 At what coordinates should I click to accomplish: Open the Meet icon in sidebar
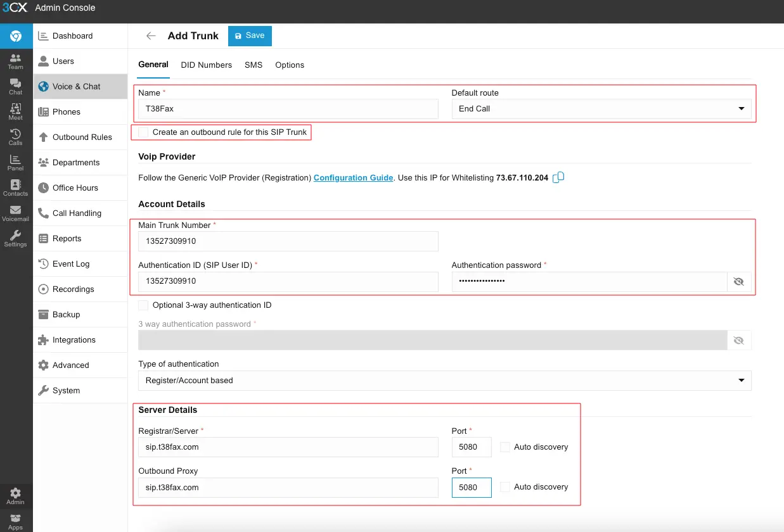point(16,112)
